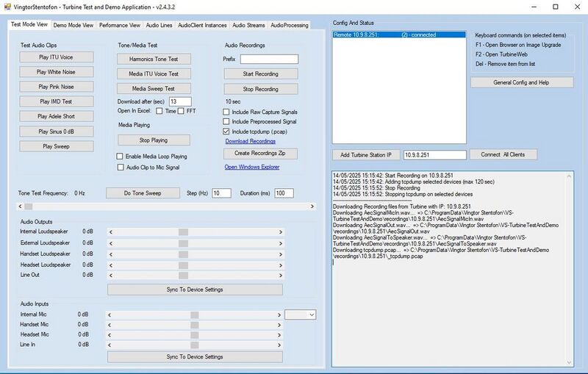Click Internal Loudspeaker slider thumb
The width and height of the screenshot is (588, 374).
click(183, 232)
